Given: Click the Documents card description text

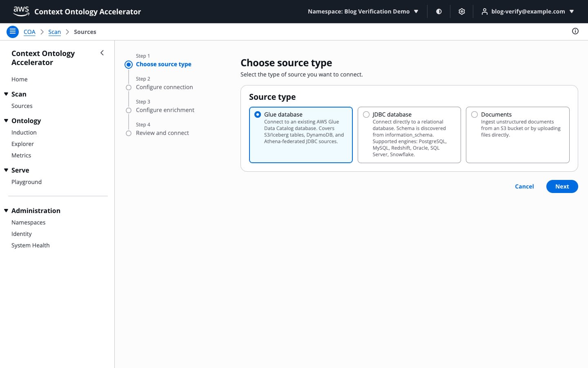Looking at the screenshot, I should pos(521,128).
